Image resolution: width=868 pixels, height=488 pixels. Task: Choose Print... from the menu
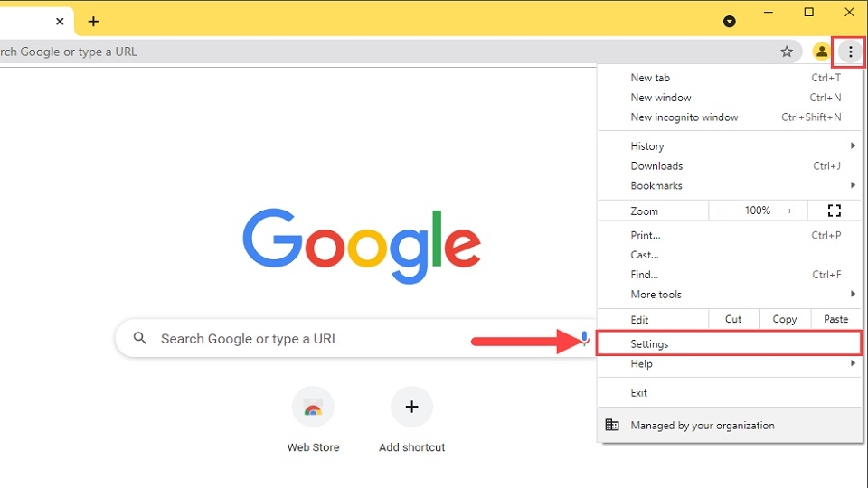[731, 235]
